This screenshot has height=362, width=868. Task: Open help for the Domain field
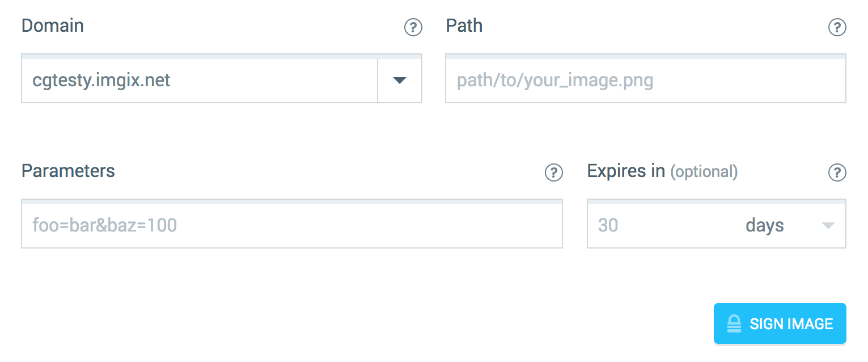(x=413, y=27)
